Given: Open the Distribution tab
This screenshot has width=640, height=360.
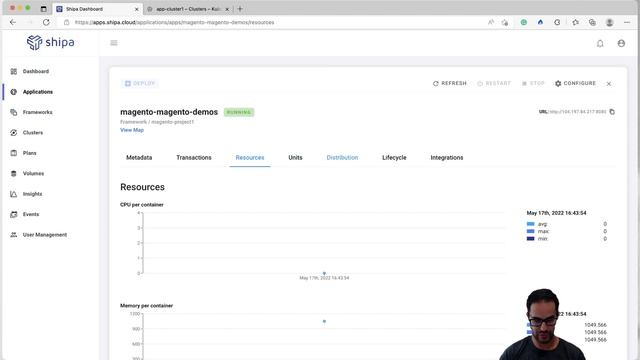Looking at the screenshot, I should pos(342,158).
